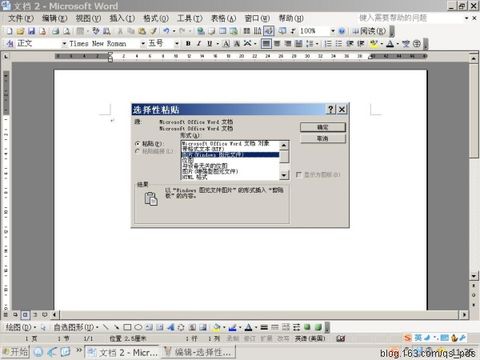Click the Save floppy disk icon
480x360 pixels.
pyautogui.click(x=31, y=31)
